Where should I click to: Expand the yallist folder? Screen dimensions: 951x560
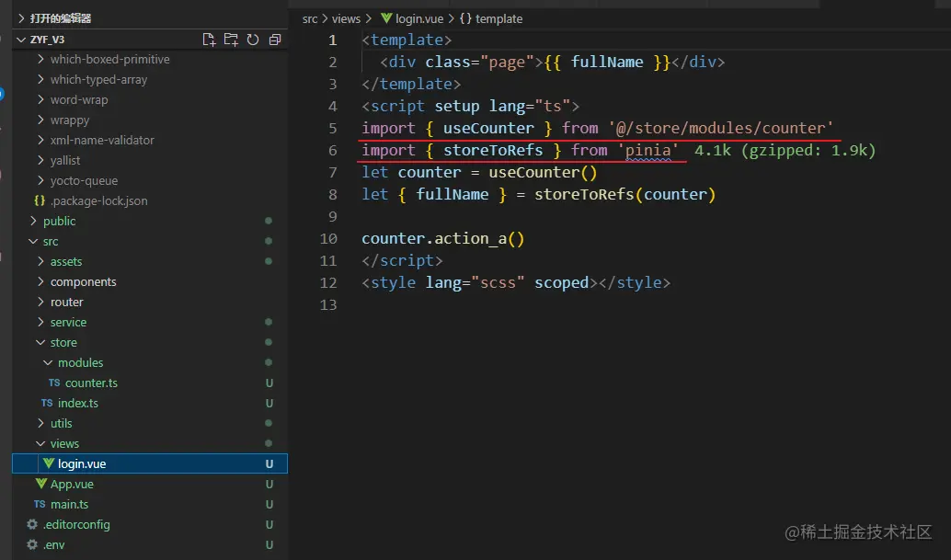[40, 160]
